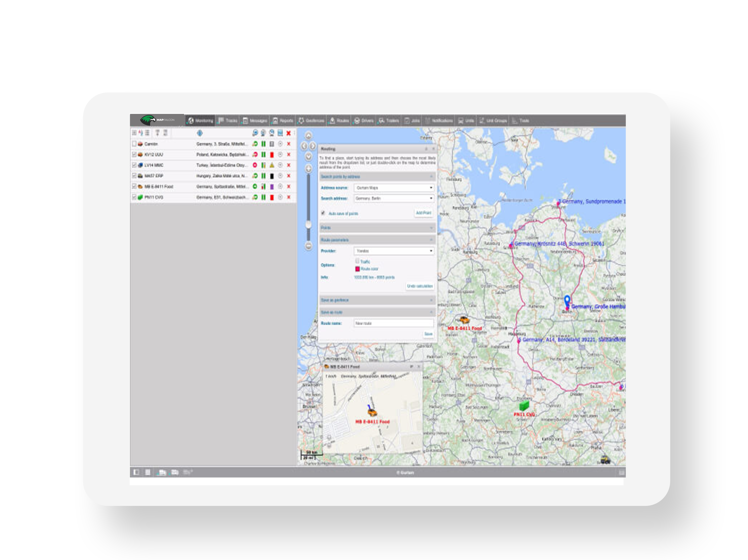
Task: Remove the LV14 MMC unit with red X
Action: click(x=288, y=165)
